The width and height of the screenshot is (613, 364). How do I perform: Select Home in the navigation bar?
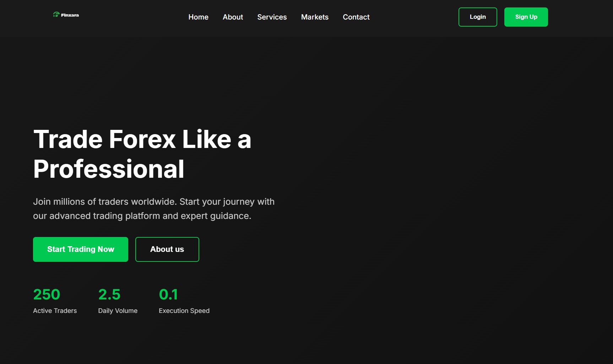click(x=198, y=17)
